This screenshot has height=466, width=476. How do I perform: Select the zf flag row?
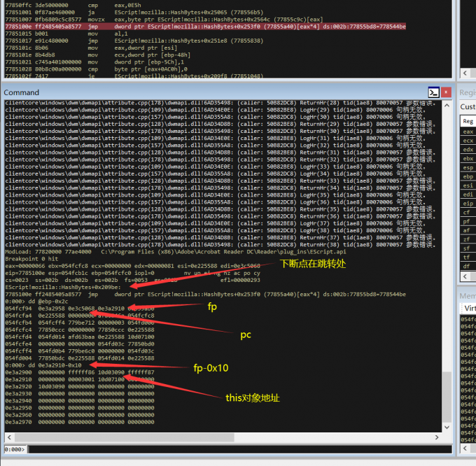468,239
